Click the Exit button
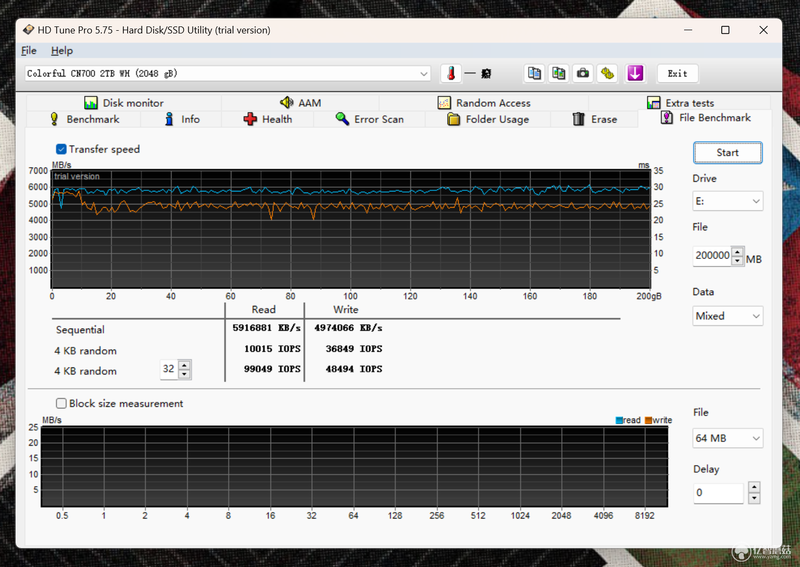Image resolution: width=800 pixels, height=567 pixels. (678, 73)
